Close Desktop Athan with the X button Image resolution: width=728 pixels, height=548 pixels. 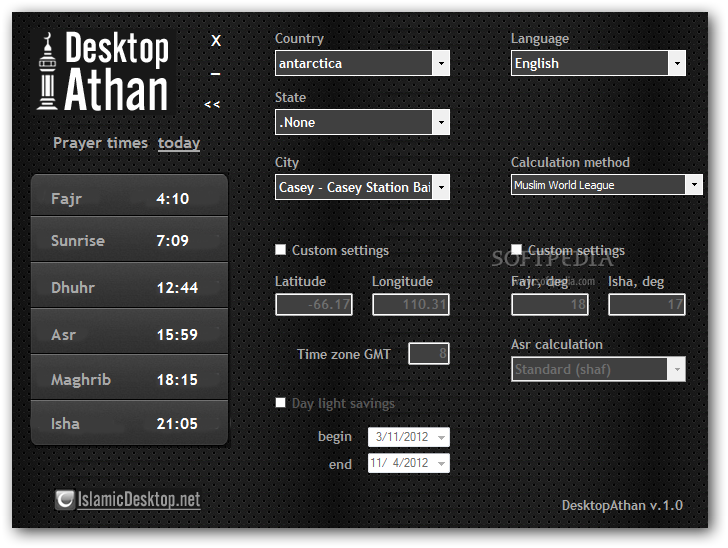pos(216,41)
